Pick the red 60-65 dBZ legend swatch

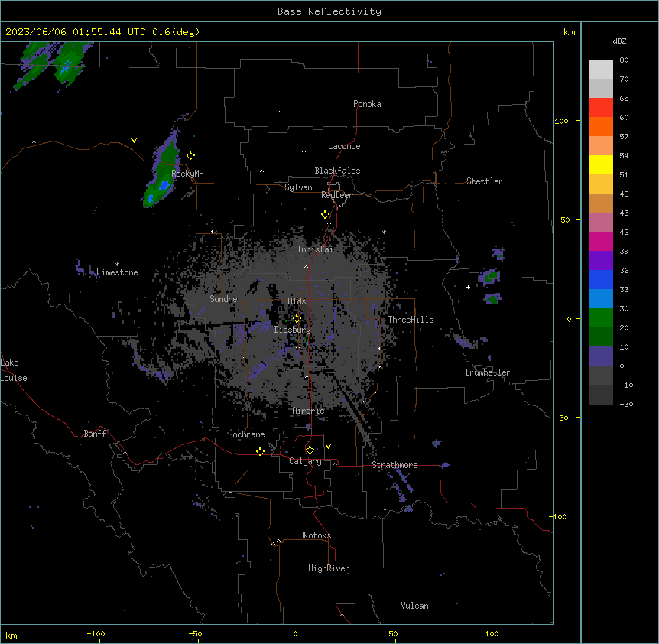[601, 108]
